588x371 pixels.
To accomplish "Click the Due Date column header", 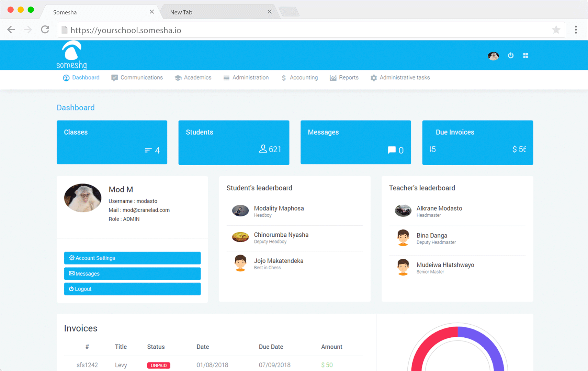I will [271, 347].
